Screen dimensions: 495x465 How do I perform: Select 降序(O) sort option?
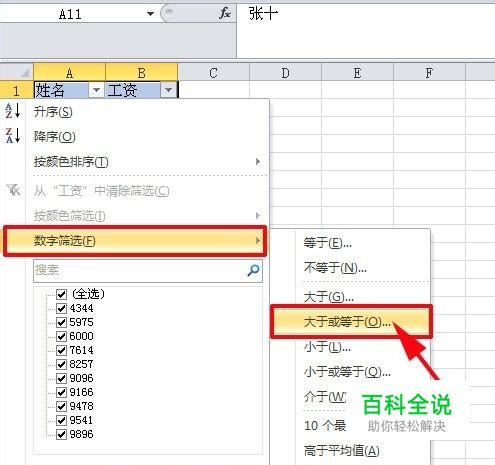tap(135, 136)
